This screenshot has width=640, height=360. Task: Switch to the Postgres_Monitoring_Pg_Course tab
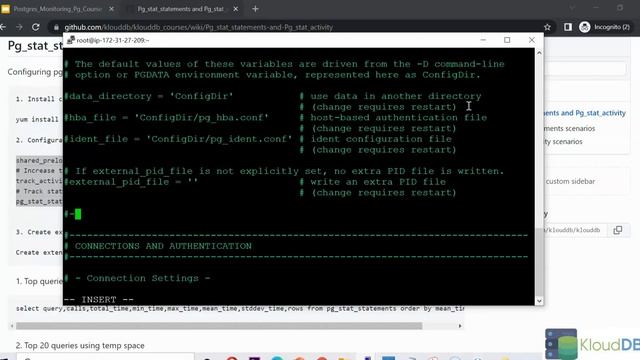click(57, 9)
